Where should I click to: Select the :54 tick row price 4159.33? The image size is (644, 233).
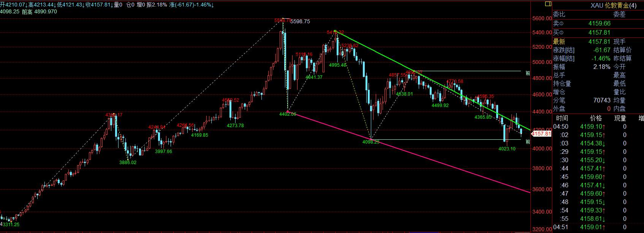point(592,211)
